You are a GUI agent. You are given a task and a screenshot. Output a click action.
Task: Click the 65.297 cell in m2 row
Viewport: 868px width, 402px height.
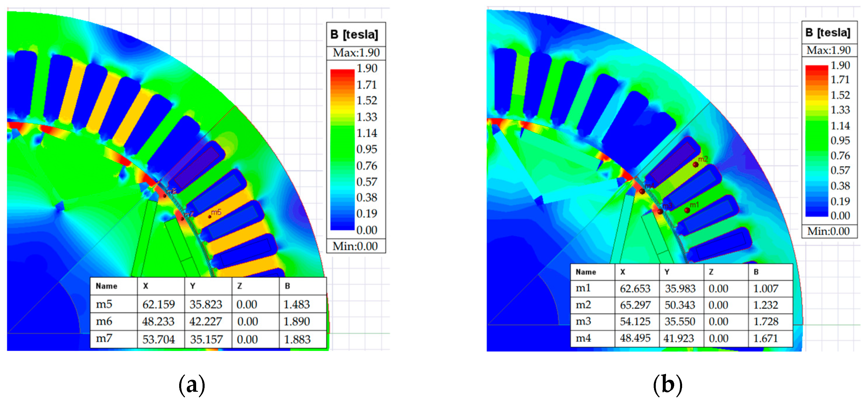click(635, 305)
